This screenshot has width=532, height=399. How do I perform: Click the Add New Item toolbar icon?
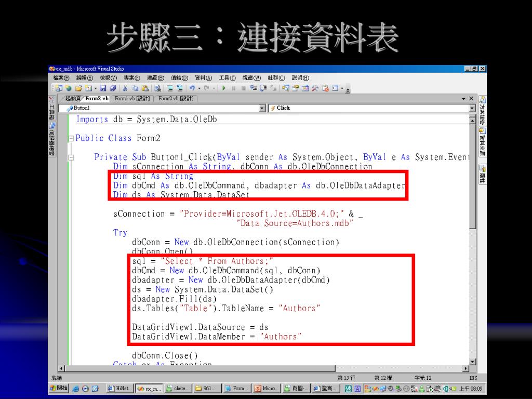coord(88,88)
